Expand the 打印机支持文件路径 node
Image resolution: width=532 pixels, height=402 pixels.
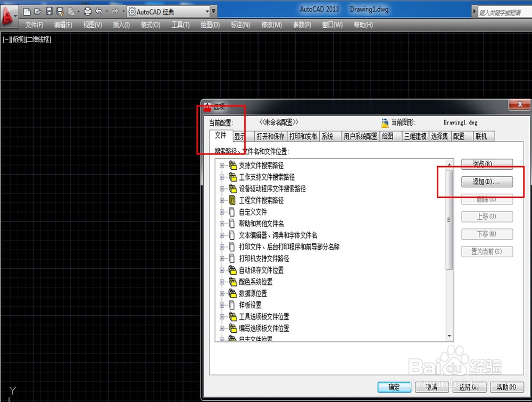222,259
